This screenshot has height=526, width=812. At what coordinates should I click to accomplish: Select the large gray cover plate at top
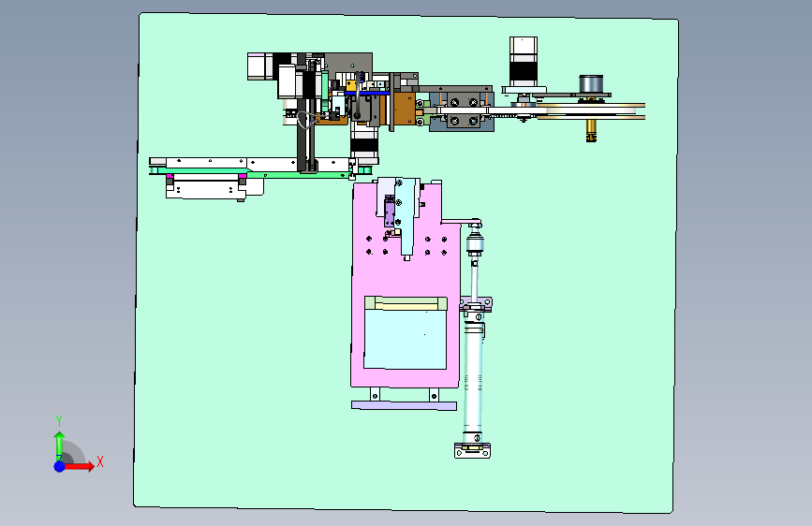tap(348, 65)
